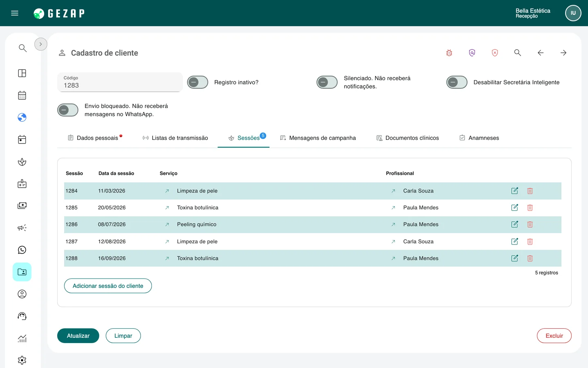Screen dimensions: 588x368
Task: Switch to Listas de transmissão tab
Action: 175,138
